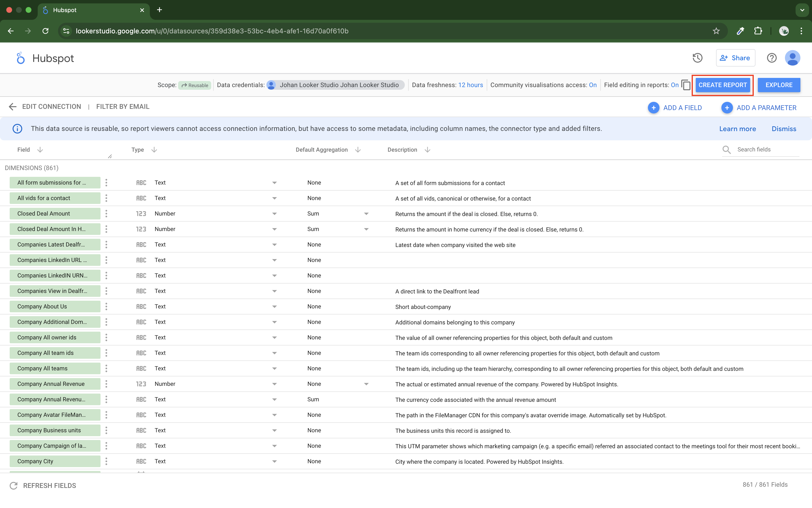Open more options for Company City
This screenshot has height=508, width=812.
[x=106, y=461]
